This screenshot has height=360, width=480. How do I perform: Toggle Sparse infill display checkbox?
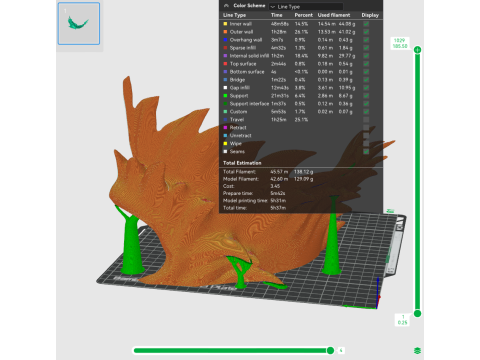click(366, 48)
